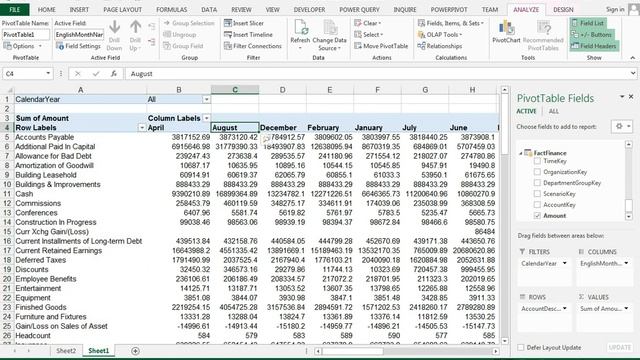Open the Select dropdown in Actions
640x360 pixels.
pos(369,35)
